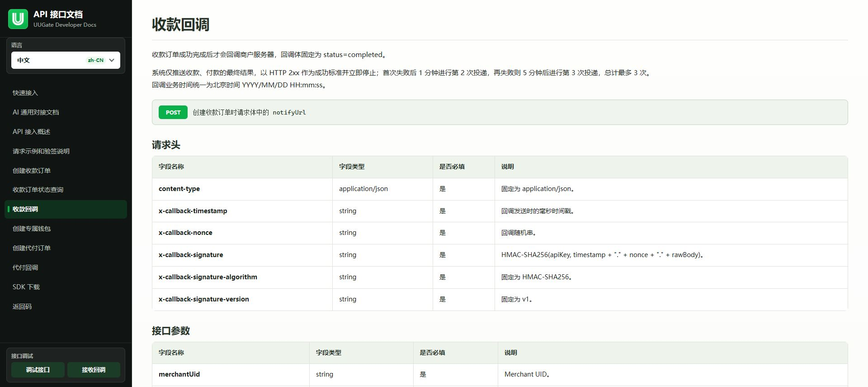Select the x-callback-timestamp field name
868x387 pixels.
pos(193,211)
